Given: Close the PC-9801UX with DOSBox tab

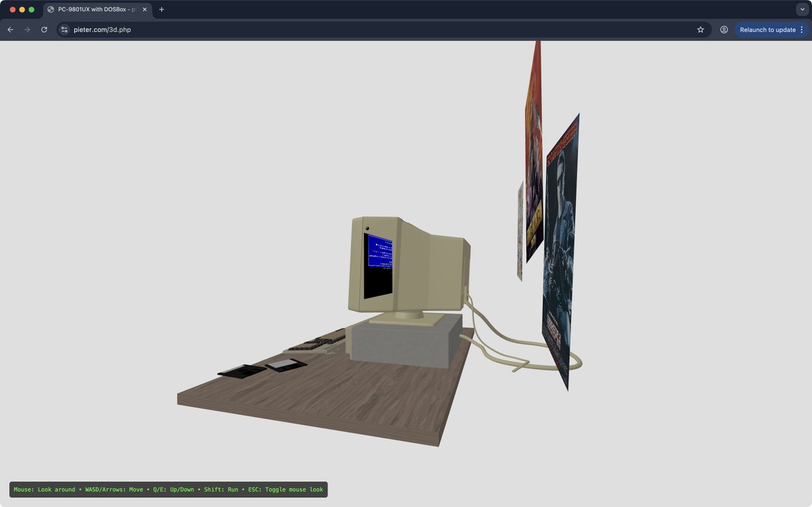Looking at the screenshot, I should [144, 9].
